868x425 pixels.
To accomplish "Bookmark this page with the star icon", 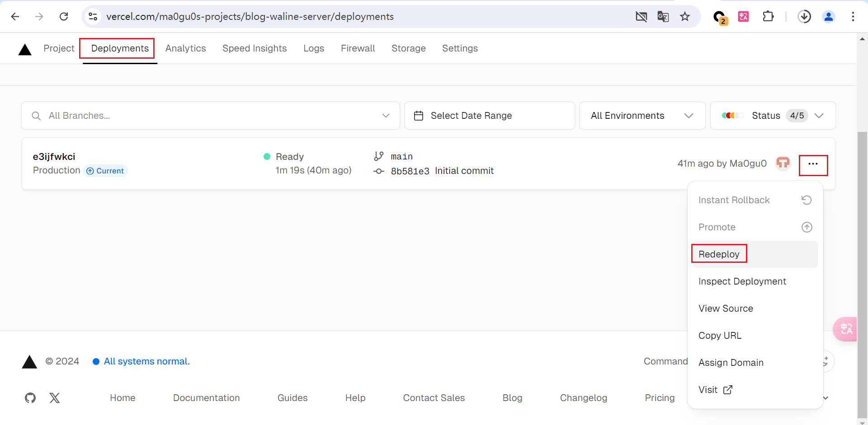I will click(x=685, y=17).
